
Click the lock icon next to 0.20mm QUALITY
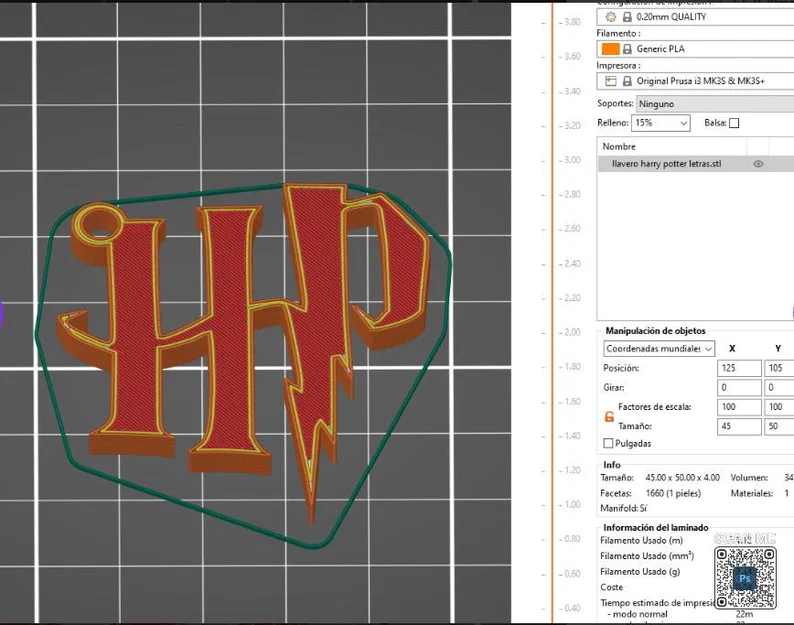tap(627, 17)
